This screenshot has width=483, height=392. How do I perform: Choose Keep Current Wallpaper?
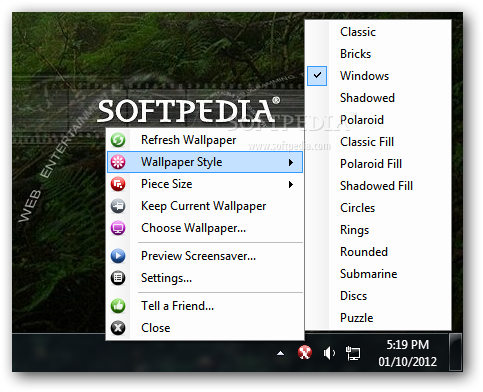[x=205, y=206]
